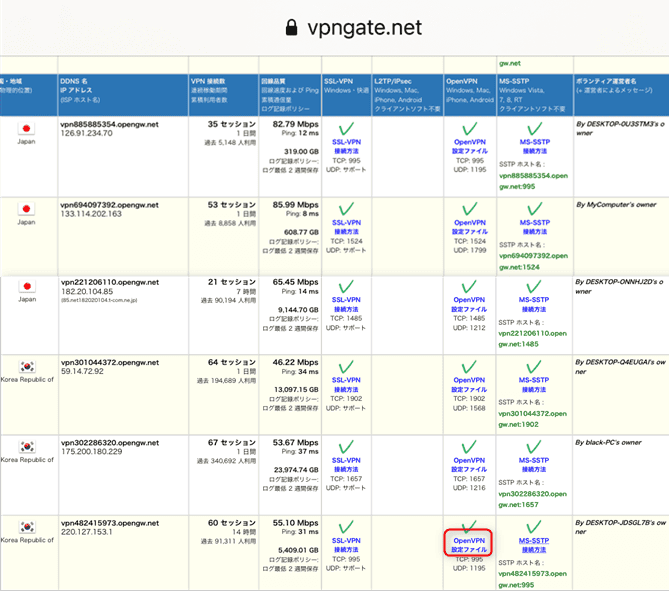The height and width of the screenshot is (591, 669).
Task: Click Korea flag in vpn302286320 row
Action: pos(27,446)
